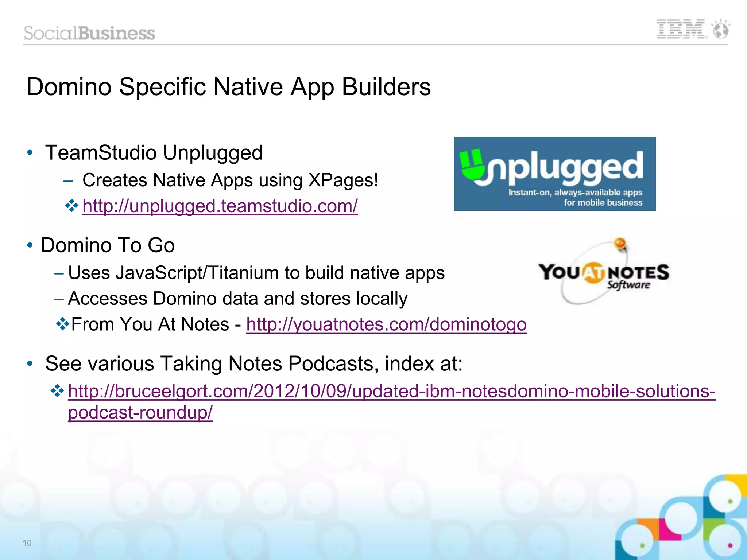Viewport: 747px width, 560px height.
Task: Click the You At Notes Software logo
Action: pos(604,271)
